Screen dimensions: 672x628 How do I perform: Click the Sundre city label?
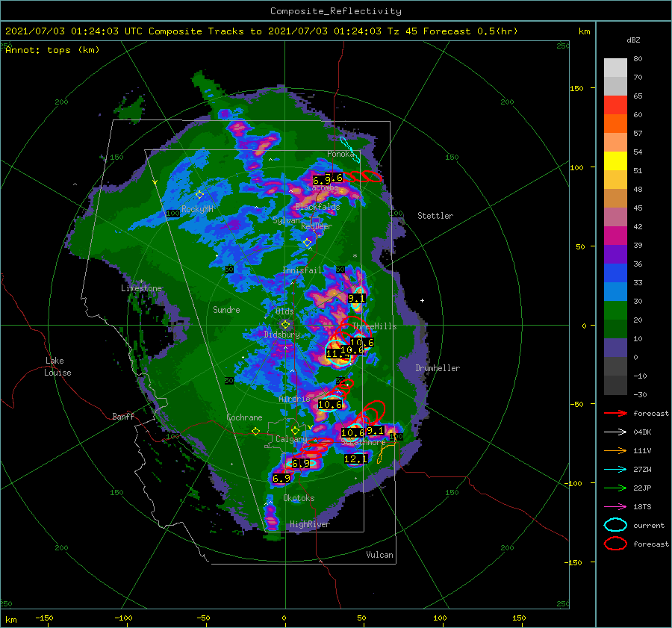pos(226,309)
